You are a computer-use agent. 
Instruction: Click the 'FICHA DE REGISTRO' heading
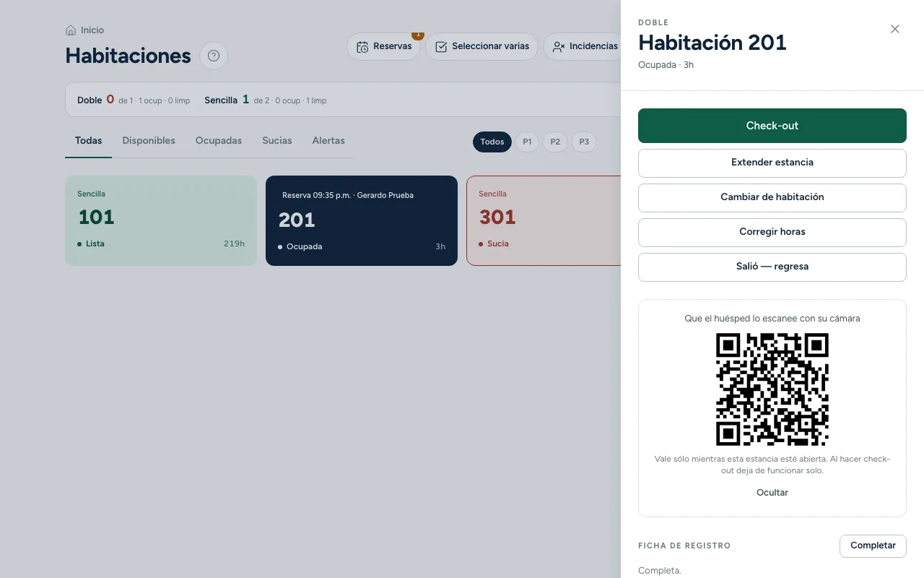point(684,545)
